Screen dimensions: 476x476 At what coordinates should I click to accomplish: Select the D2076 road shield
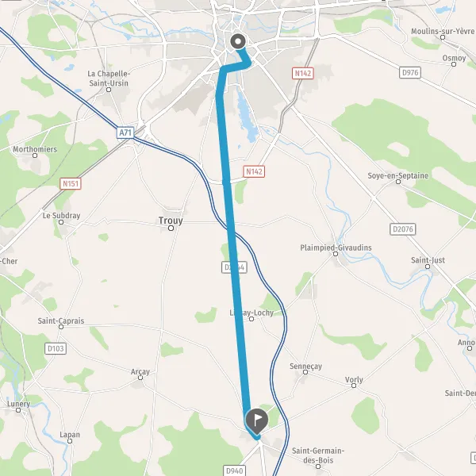click(402, 229)
